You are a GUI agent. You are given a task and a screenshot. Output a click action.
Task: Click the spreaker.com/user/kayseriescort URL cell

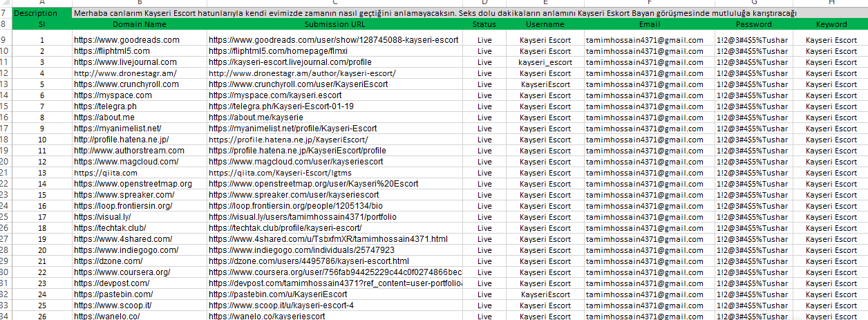336,195
